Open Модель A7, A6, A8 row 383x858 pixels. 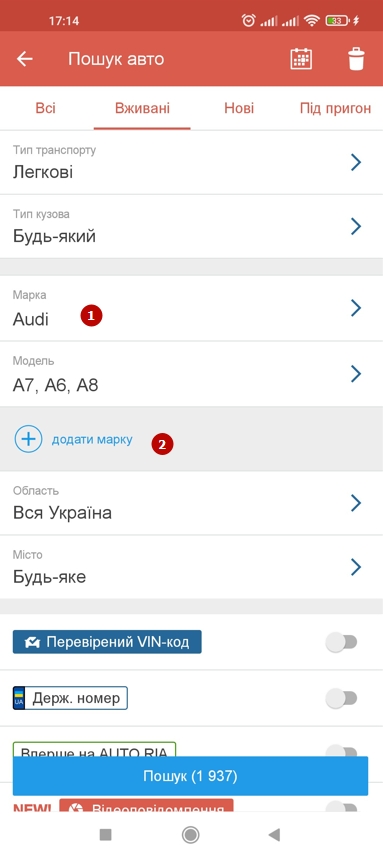(x=192, y=374)
